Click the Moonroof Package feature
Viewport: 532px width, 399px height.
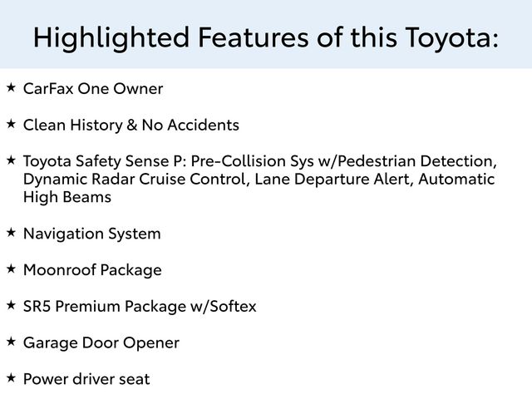click(92, 270)
